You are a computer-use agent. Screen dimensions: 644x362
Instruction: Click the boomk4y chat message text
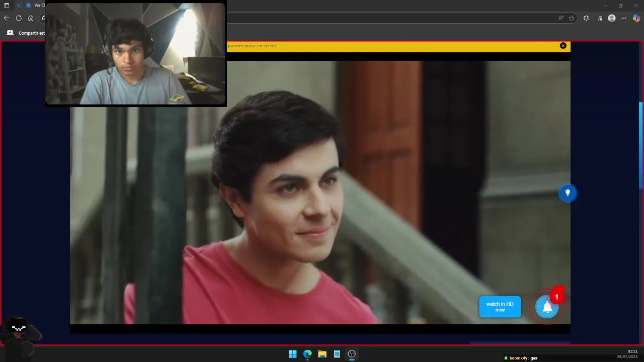point(523,358)
